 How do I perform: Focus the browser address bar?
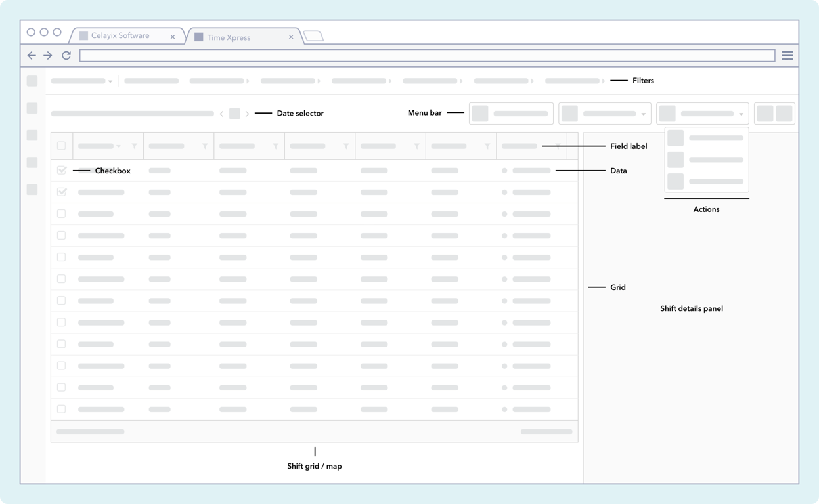point(428,56)
